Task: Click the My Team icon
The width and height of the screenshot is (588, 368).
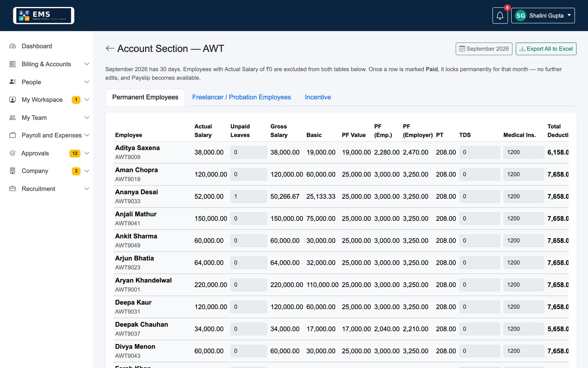Action: tap(12, 118)
